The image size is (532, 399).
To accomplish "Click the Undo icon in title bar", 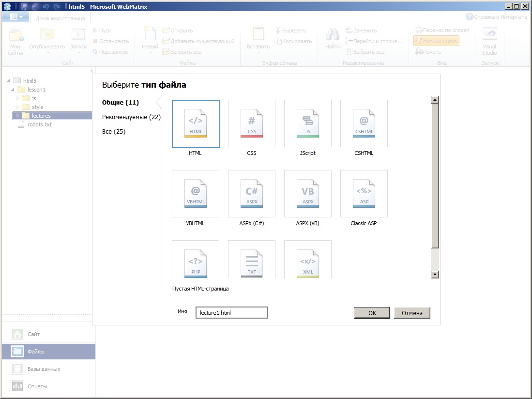I will click(46, 6).
